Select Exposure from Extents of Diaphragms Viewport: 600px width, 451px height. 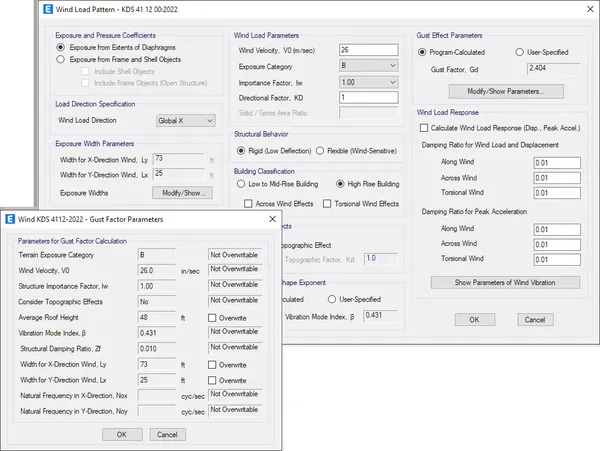click(x=60, y=47)
